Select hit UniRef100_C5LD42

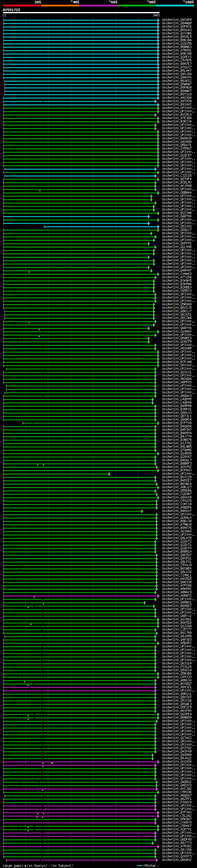click(176, 816)
